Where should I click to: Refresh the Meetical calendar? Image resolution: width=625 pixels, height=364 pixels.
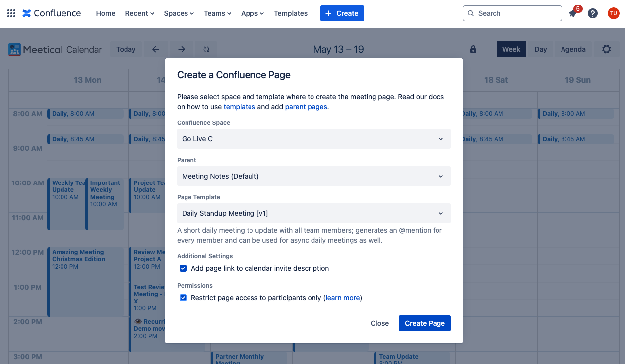click(x=206, y=49)
